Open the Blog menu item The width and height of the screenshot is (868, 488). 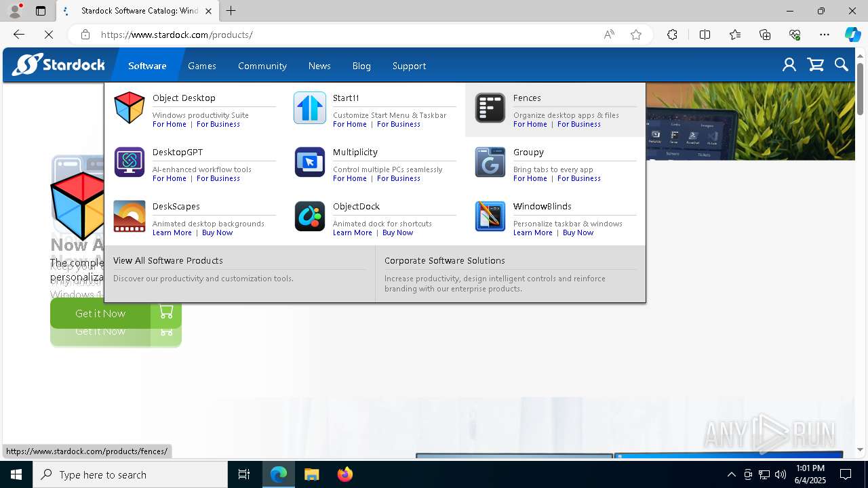(x=361, y=66)
